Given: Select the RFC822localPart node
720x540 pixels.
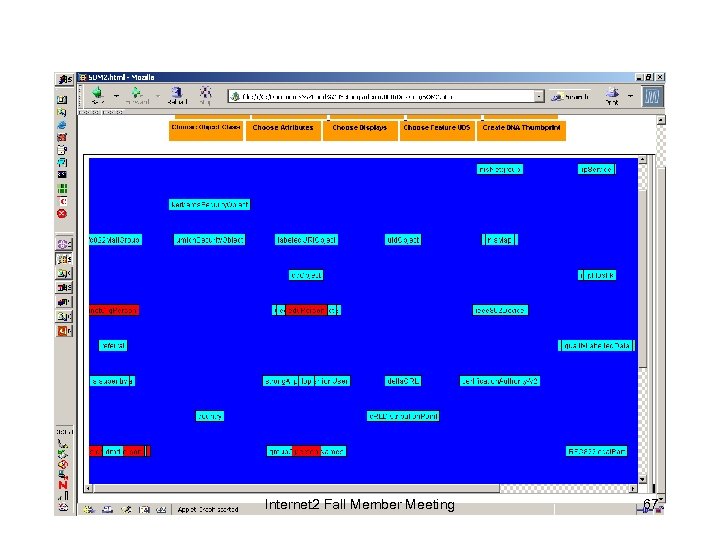Looking at the screenshot, I should pyautogui.click(x=596, y=451).
